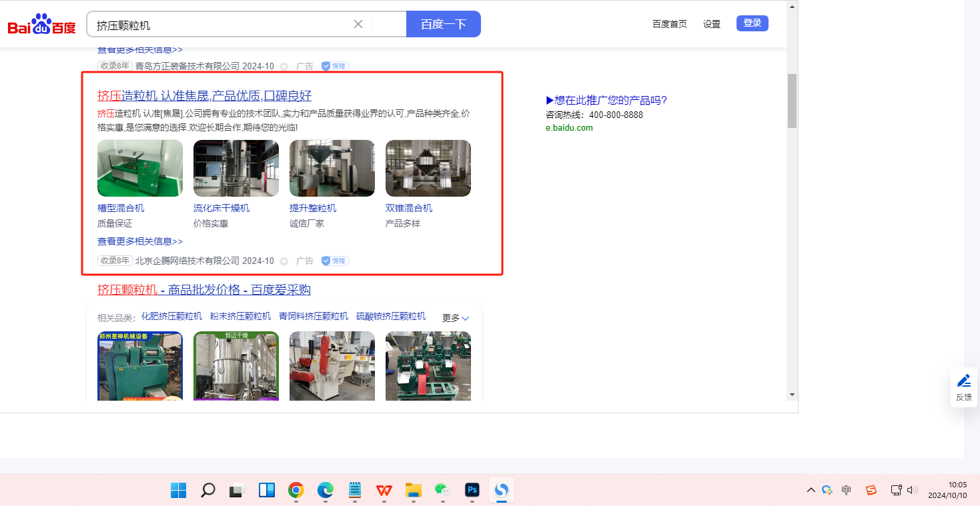Click the blue 保障 shield badge under 北京企腾网络
This screenshot has width=980, height=506.
pyautogui.click(x=335, y=261)
